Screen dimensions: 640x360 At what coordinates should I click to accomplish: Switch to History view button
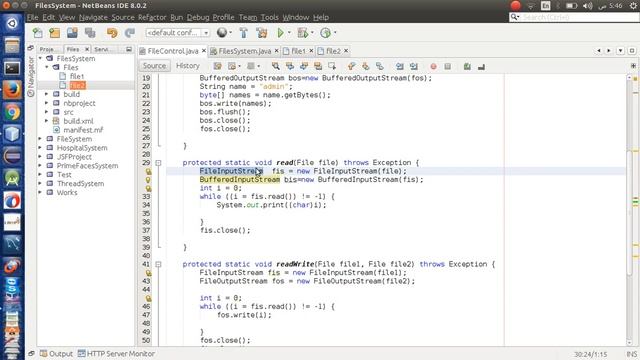point(188,66)
